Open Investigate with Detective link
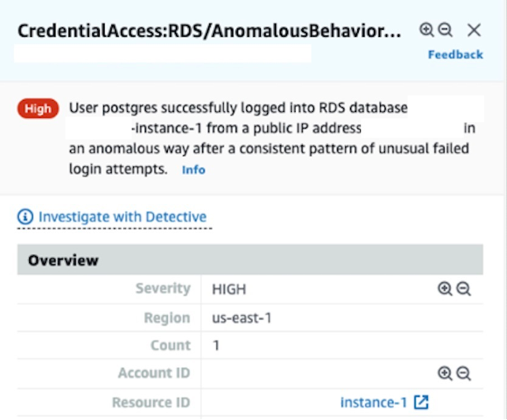Image resolution: width=507 pixels, height=420 pixels. (122, 217)
